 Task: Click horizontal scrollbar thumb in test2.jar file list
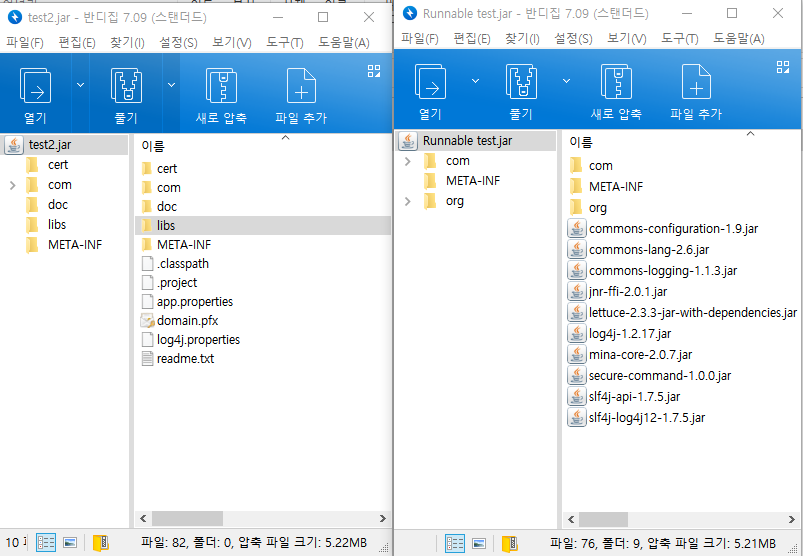[187, 519]
